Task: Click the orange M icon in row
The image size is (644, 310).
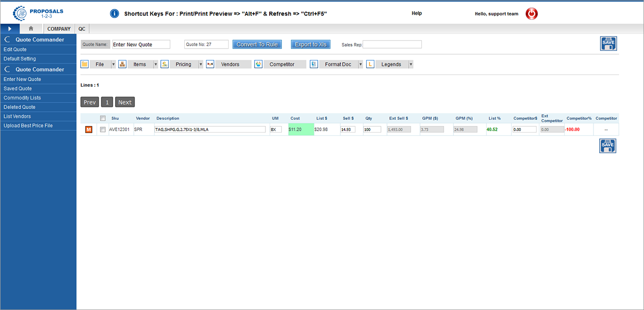Action: click(x=89, y=129)
